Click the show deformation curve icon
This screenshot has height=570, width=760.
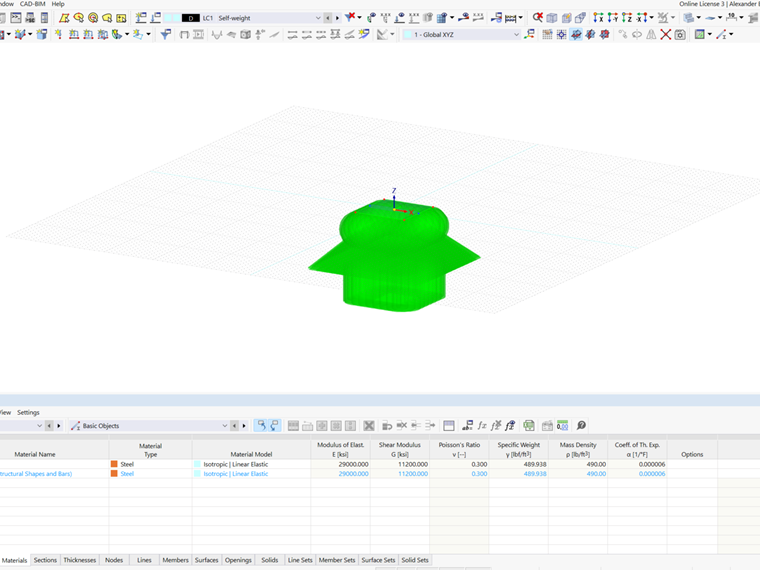217,34
